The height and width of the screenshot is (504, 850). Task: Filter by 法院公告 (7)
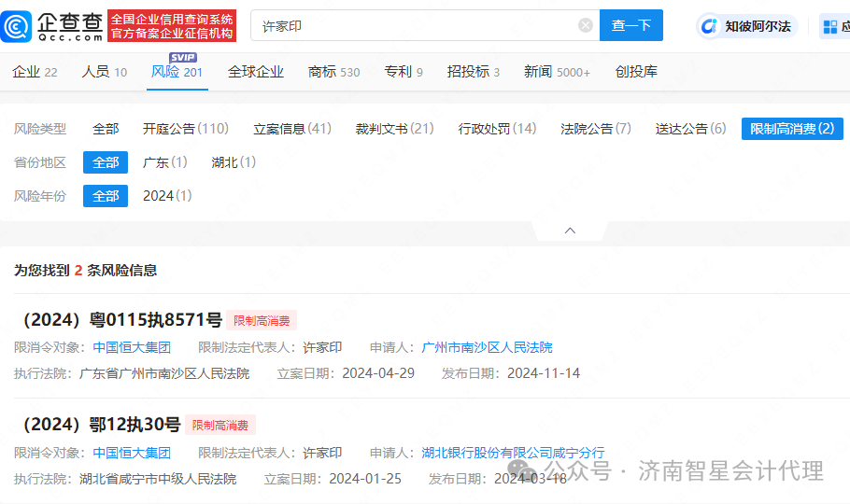coord(596,129)
